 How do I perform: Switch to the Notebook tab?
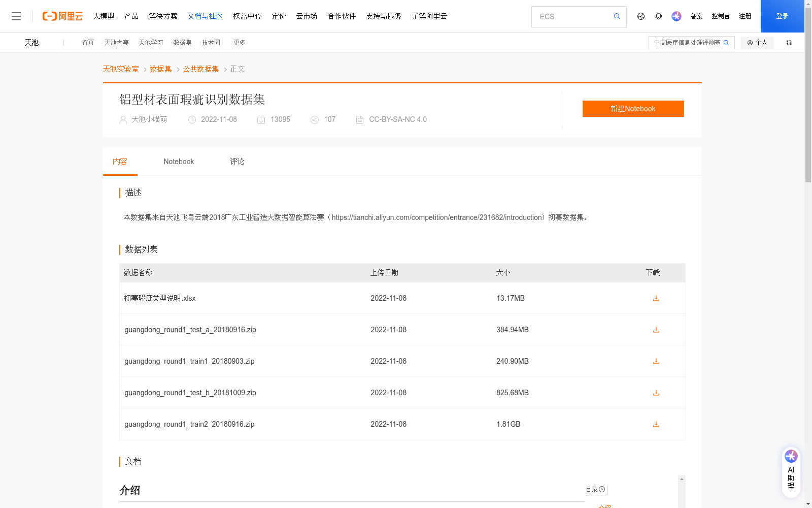click(x=179, y=161)
